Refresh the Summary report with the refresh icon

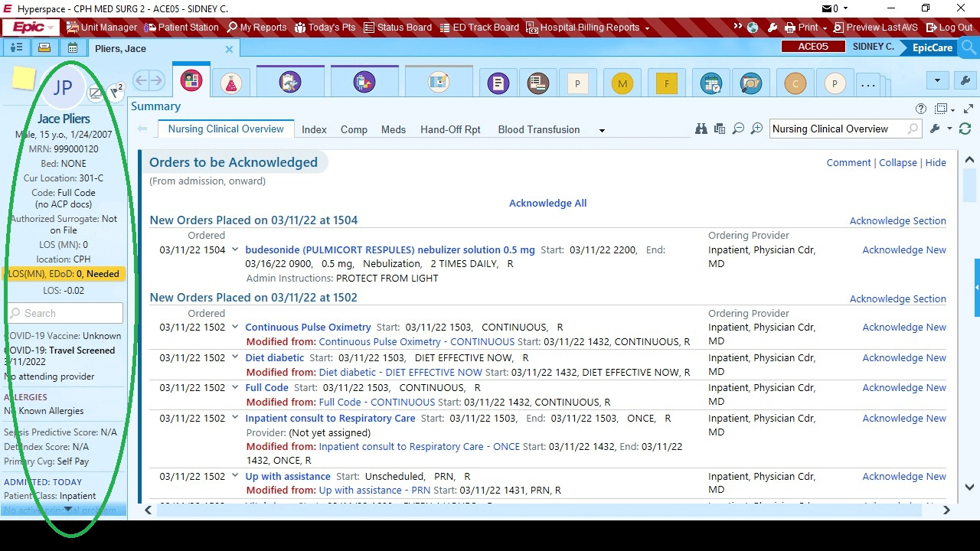coord(965,129)
